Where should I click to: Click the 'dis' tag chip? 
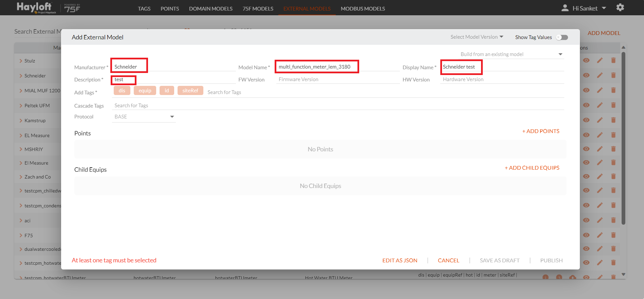[122, 91]
